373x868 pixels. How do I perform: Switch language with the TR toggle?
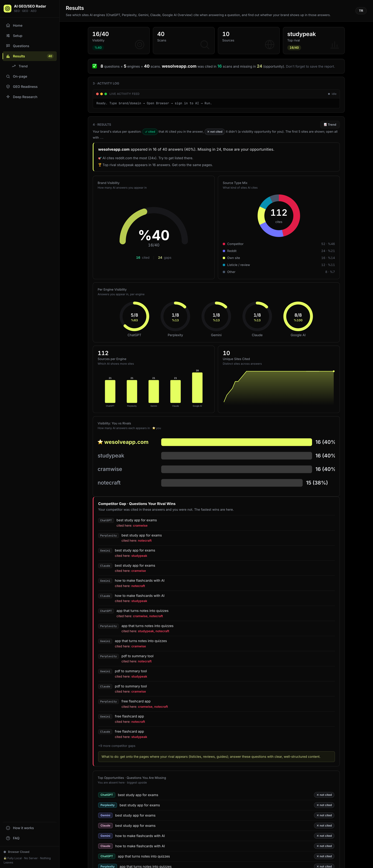[361, 11]
